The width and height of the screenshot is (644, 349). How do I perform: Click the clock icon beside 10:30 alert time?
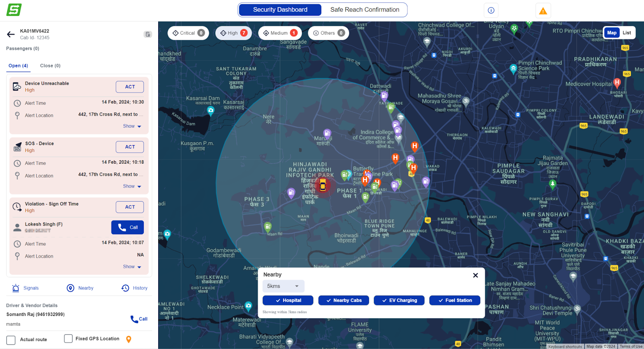click(17, 103)
